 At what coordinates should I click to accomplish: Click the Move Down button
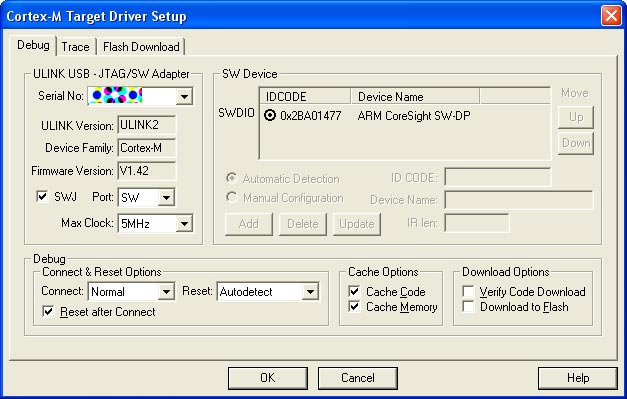pyautogui.click(x=576, y=143)
